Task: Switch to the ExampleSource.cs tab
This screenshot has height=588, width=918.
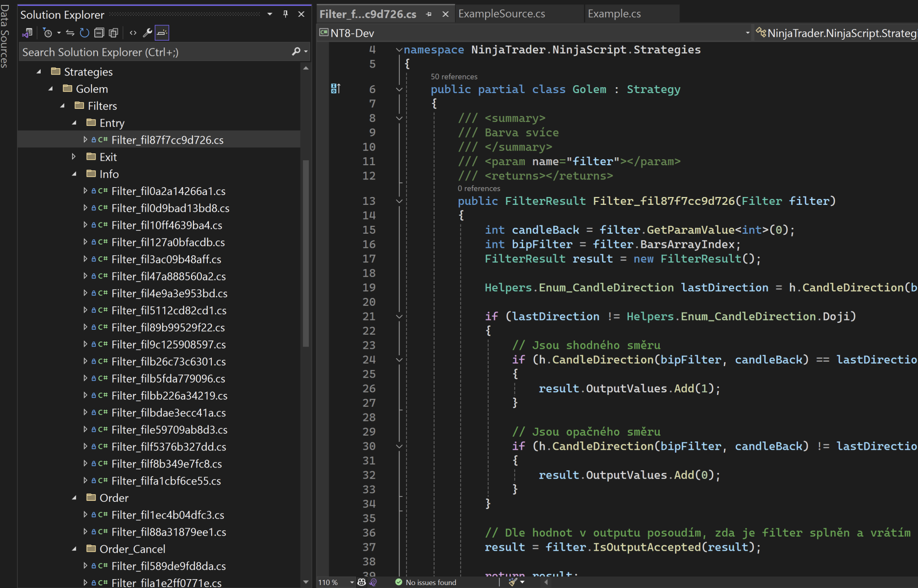Action: pos(501,14)
